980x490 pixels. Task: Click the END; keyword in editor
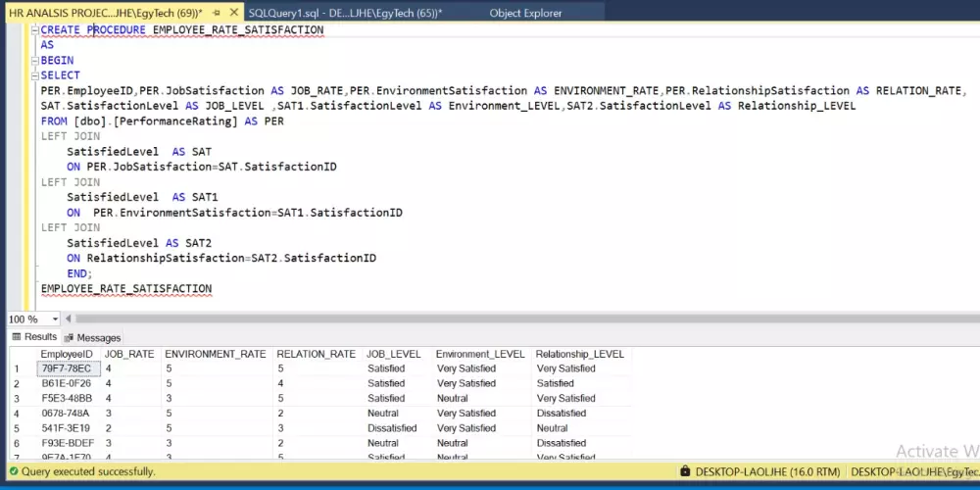coord(79,273)
